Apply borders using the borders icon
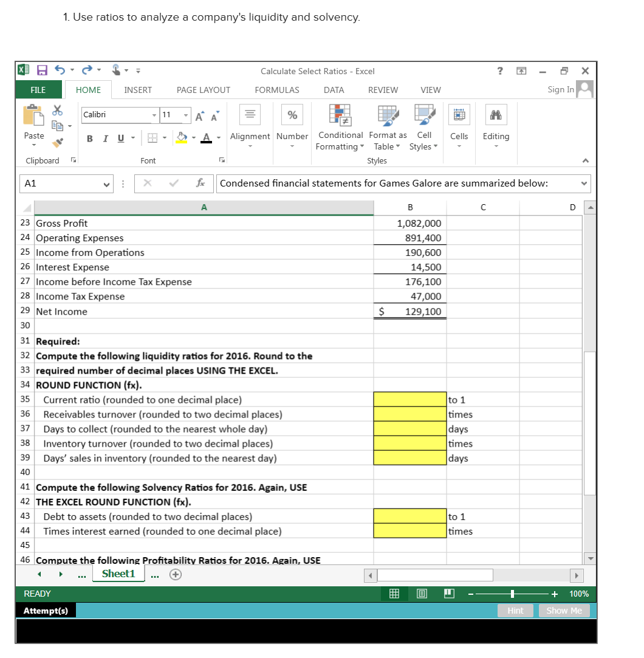 click(152, 138)
